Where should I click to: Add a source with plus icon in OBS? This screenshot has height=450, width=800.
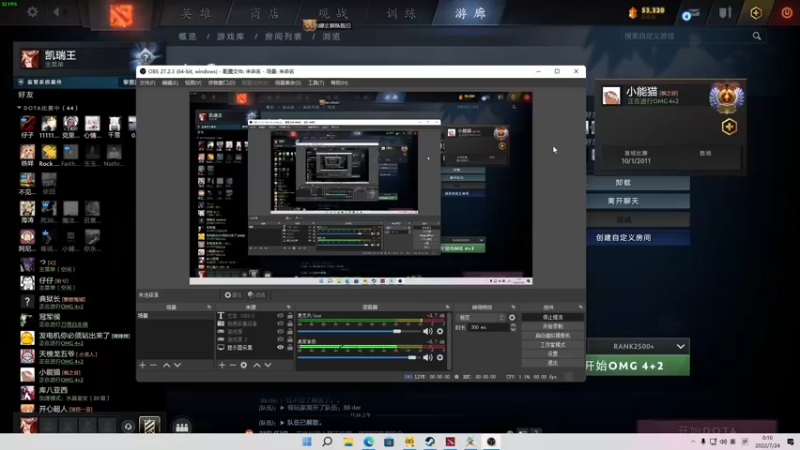click(222, 365)
